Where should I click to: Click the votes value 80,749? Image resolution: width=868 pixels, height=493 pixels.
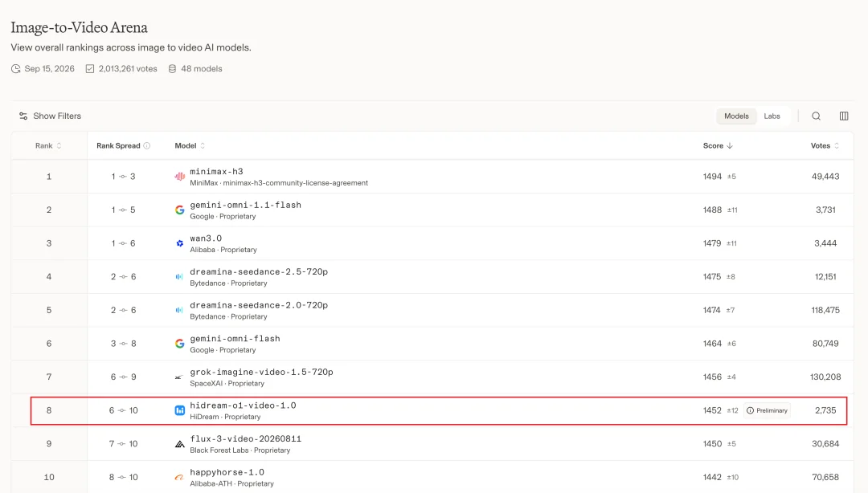click(x=825, y=344)
